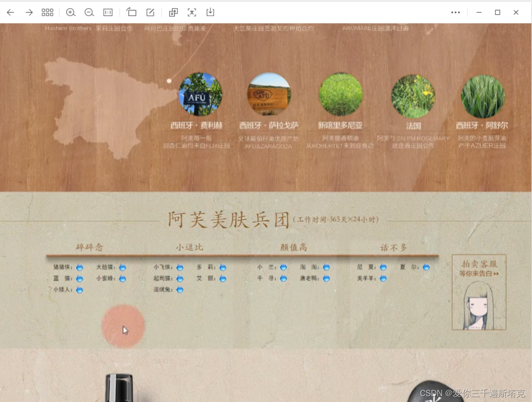
Task: Click the wooden AFU board circular photo
Action: click(269, 94)
